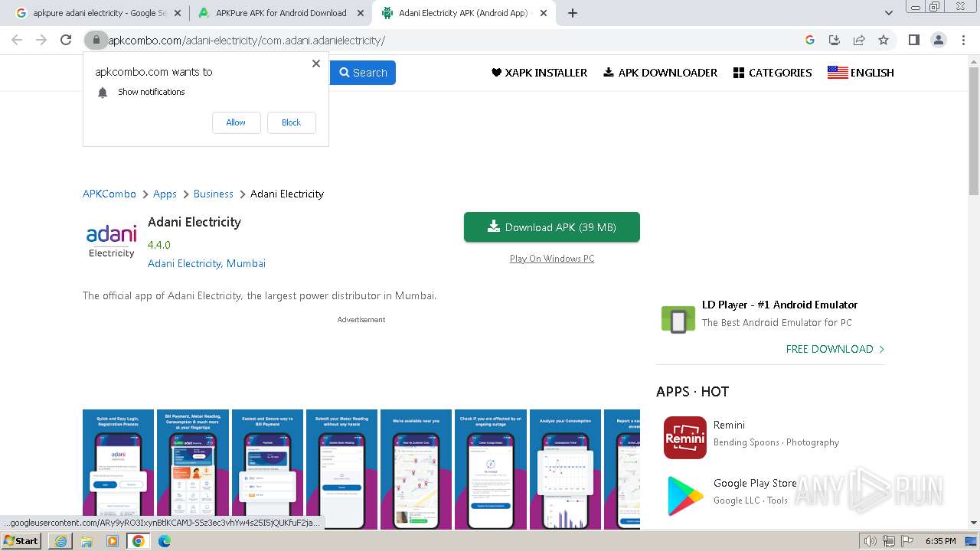This screenshot has width=980, height=551.
Task: Click the install app icon in address bar
Action: [x=835, y=40]
